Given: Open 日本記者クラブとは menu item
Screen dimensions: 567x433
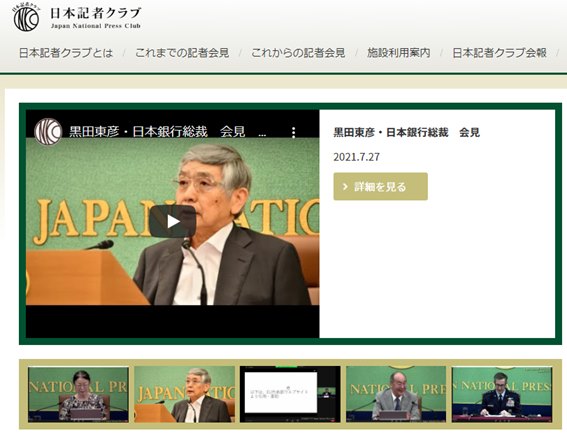Looking at the screenshot, I should 66,53.
